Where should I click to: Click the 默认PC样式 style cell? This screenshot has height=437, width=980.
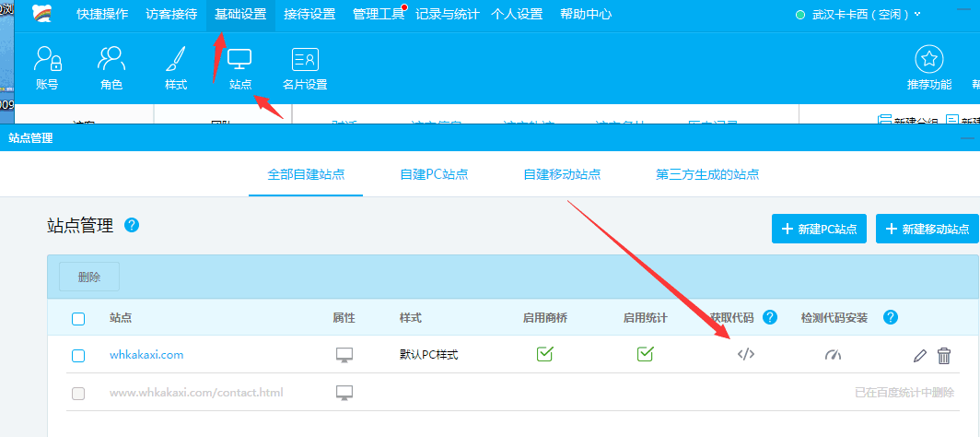click(429, 355)
